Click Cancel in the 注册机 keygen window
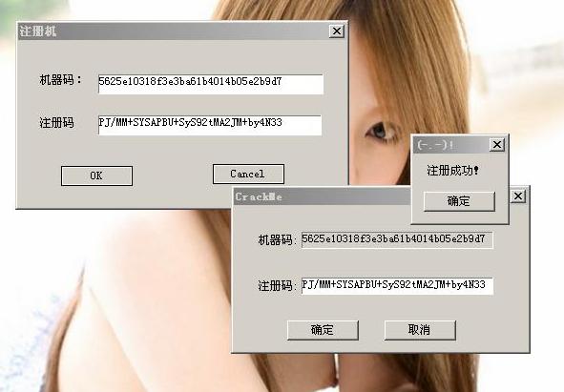 [248, 174]
